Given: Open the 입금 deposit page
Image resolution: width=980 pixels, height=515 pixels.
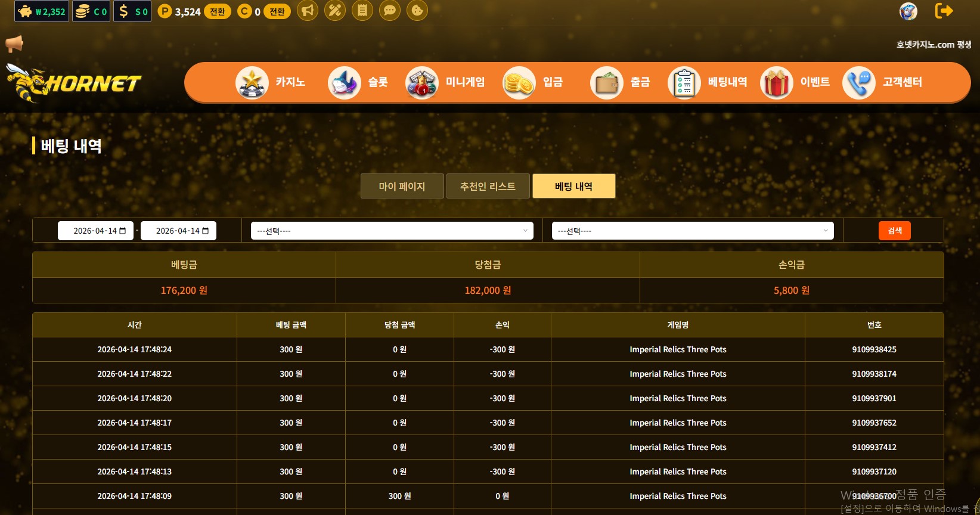Looking at the screenshot, I should pos(534,82).
